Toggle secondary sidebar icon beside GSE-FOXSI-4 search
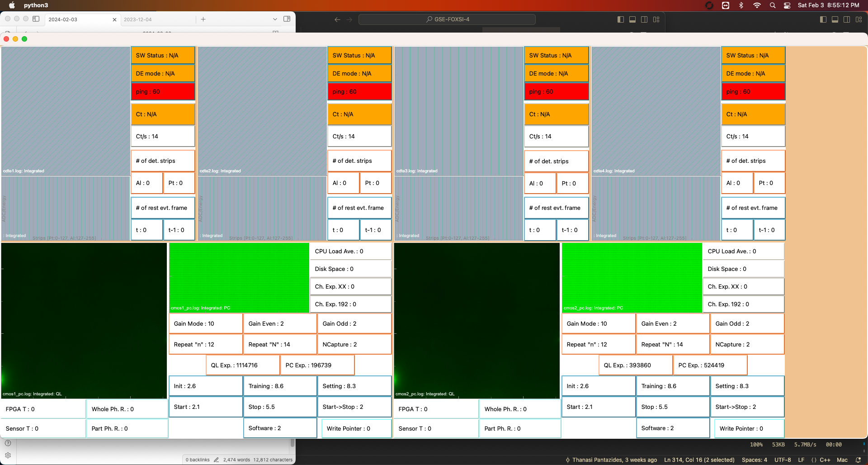Viewport: 868px width, 465px height. 644,19
